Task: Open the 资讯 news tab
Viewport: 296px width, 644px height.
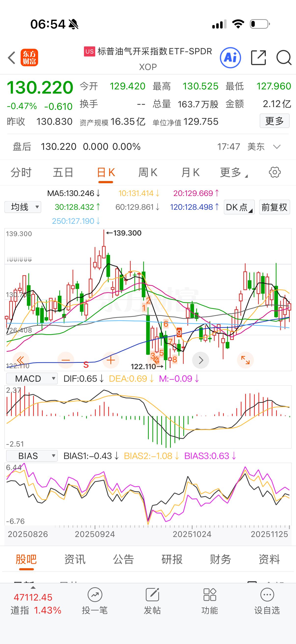Action: pos(75,559)
